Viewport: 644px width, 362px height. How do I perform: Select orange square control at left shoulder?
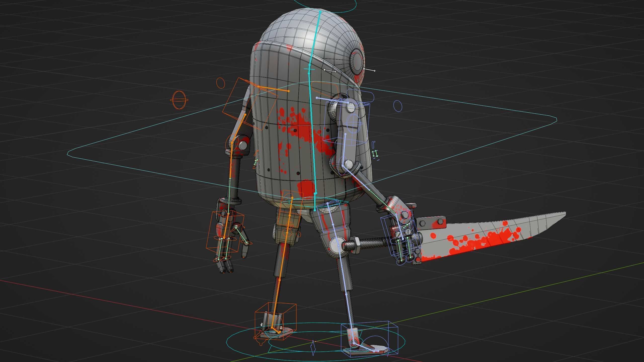250,104
